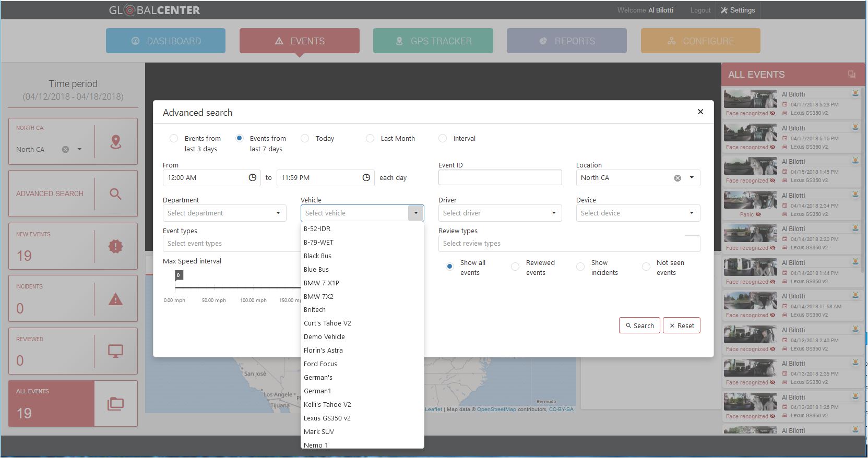Close the Advanced search dialog

pyautogui.click(x=700, y=112)
